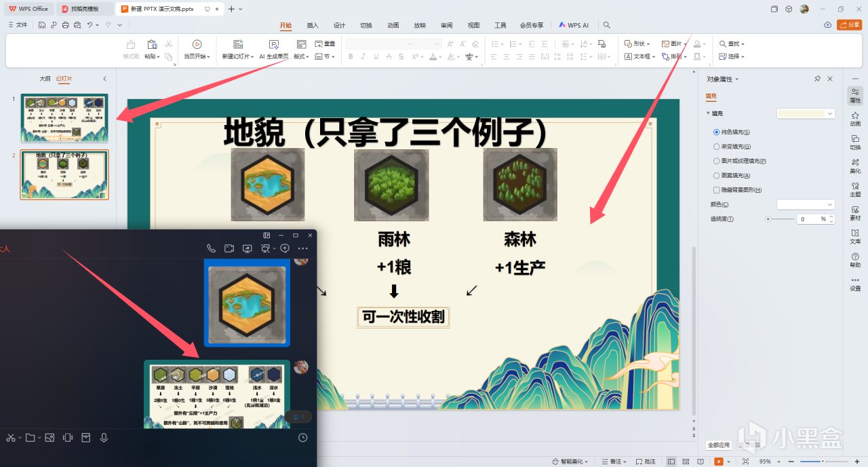Toggle 隐藏背景图形 checkbox
The height and width of the screenshot is (467, 868).
click(x=717, y=190)
